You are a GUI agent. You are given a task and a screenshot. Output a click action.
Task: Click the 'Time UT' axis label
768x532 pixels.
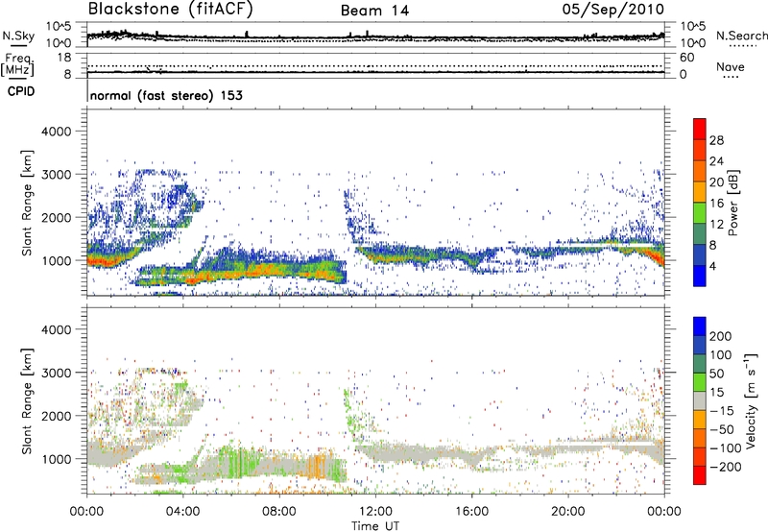tap(375, 525)
